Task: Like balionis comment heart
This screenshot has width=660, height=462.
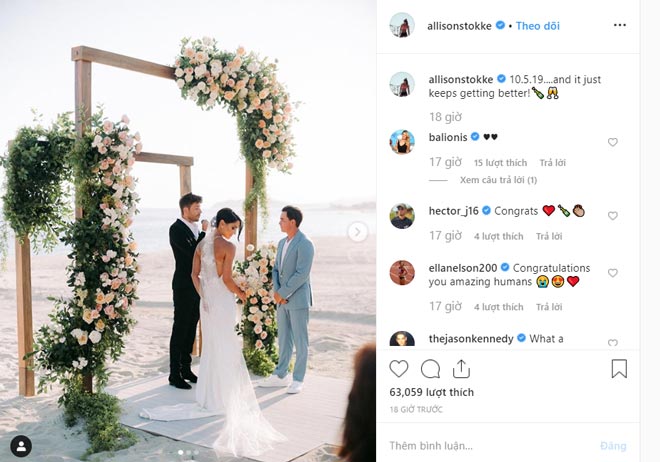Action: 612,142
